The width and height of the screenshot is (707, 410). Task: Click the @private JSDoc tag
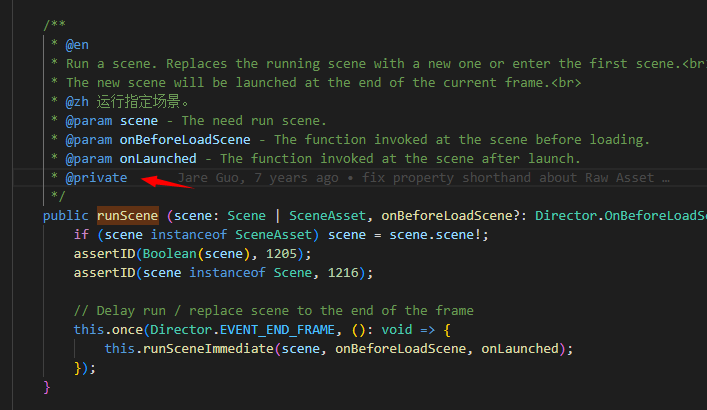point(97,178)
